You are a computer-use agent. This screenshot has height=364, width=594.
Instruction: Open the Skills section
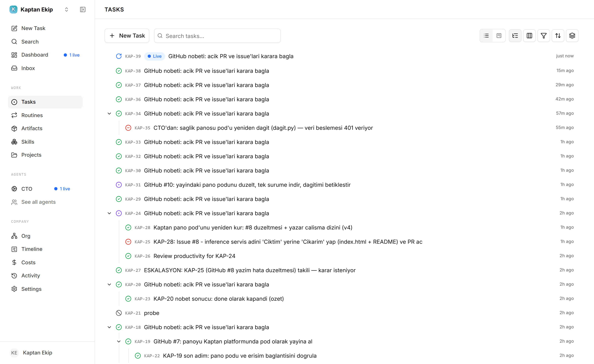[45, 142]
